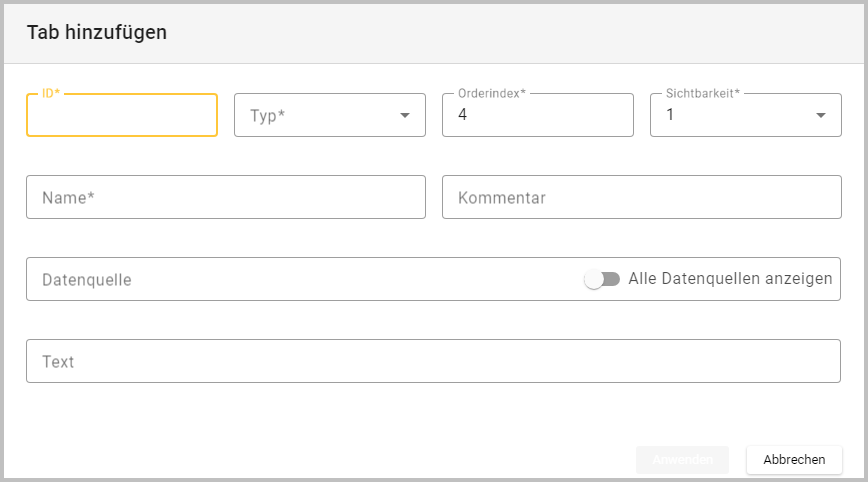Image resolution: width=868 pixels, height=482 pixels.
Task: Click into the Kommentar field
Action: pos(641,198)
